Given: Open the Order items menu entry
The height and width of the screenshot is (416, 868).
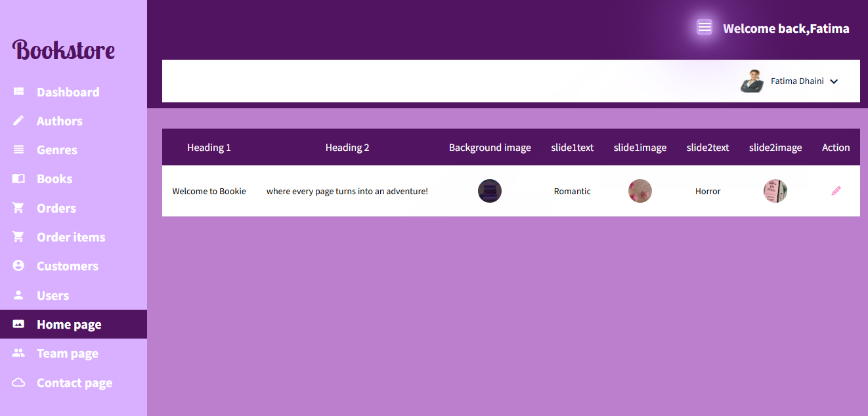Looking at the screenshot, I should coord(71,237).
